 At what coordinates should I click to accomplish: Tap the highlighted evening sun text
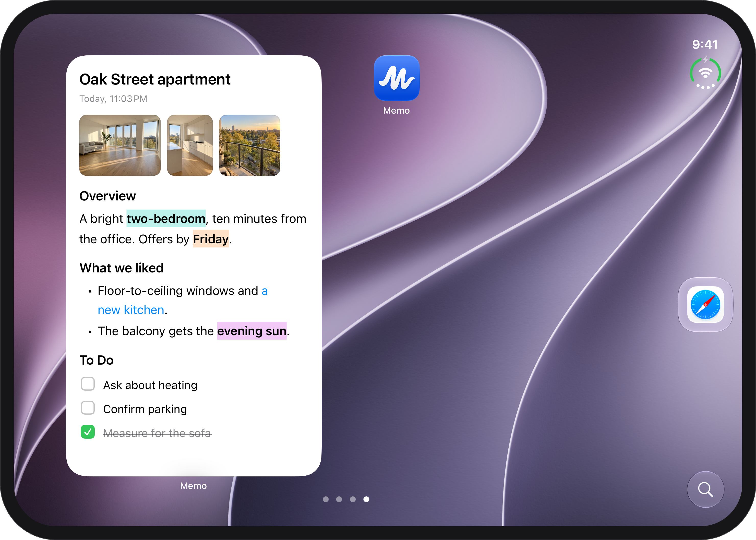point(252,331)
